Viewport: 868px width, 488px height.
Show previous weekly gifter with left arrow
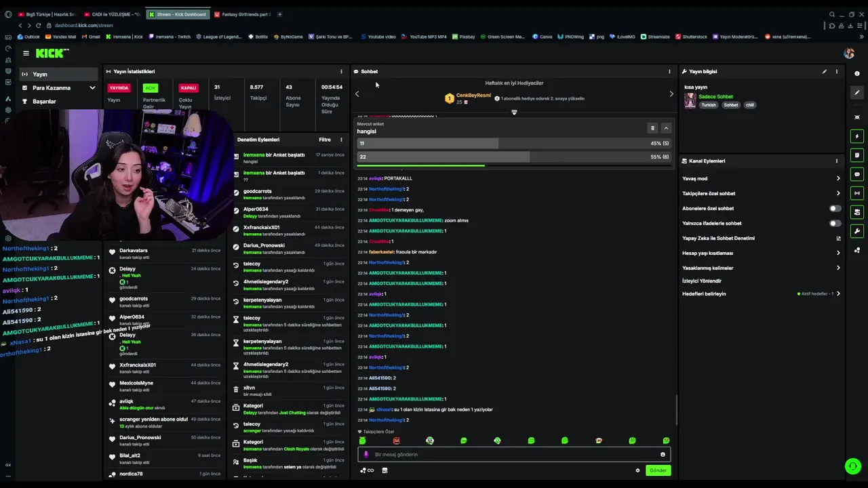coord(357,94)
